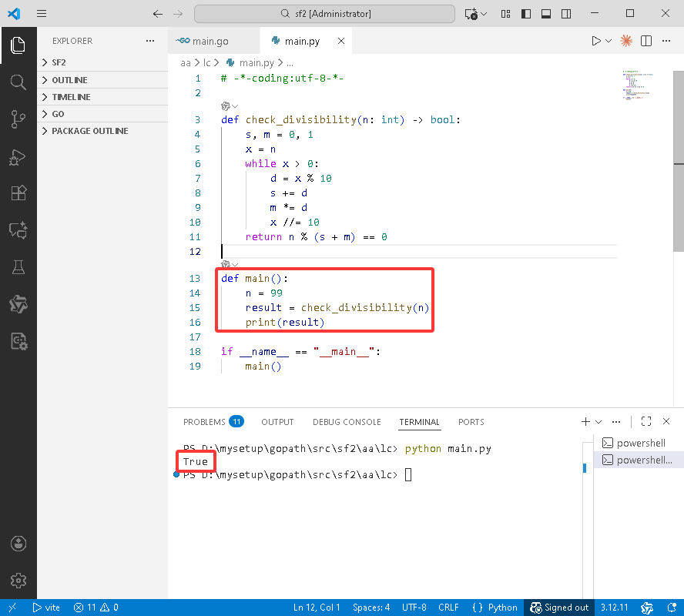Split the editor to the right
Screen dimensions: 684x616
pos(646,41)
